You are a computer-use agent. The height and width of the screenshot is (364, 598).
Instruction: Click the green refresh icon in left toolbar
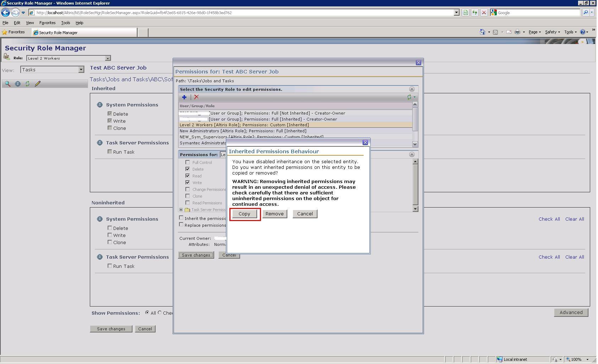pos(27,84)
